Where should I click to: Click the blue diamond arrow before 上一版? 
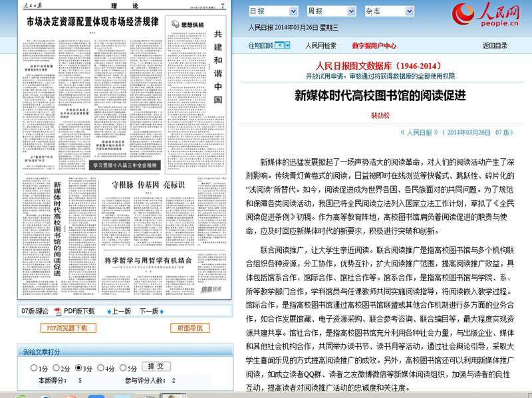pos(109,312)
